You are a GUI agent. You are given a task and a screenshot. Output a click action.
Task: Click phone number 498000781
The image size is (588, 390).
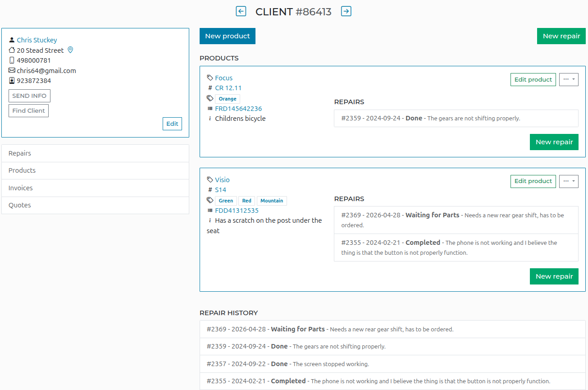34,60
